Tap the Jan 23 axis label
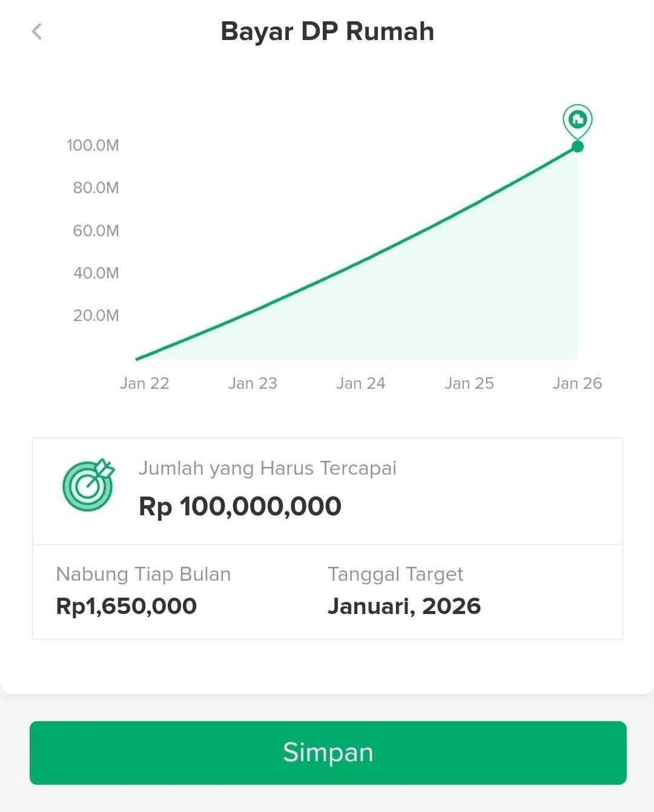Screen dimensions: 654x812 tap(253, 383)
